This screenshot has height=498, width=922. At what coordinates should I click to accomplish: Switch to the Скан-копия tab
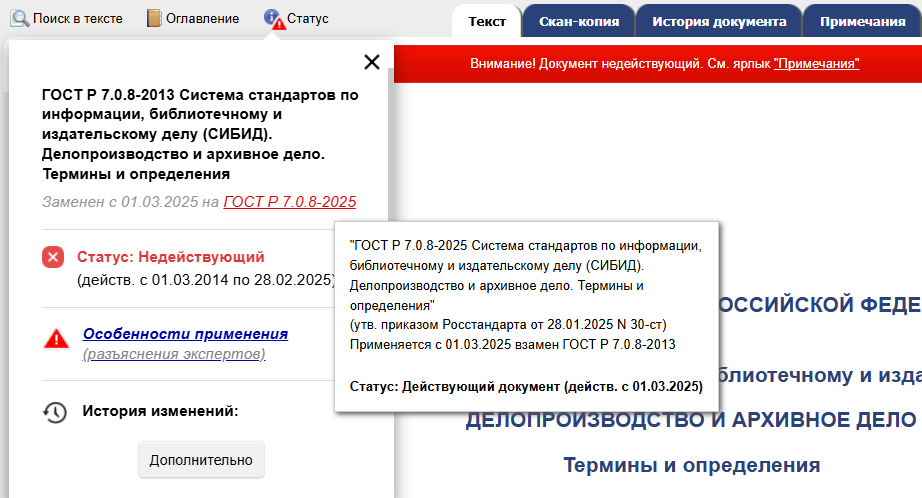pyautogui.click(x=579, y=22)
